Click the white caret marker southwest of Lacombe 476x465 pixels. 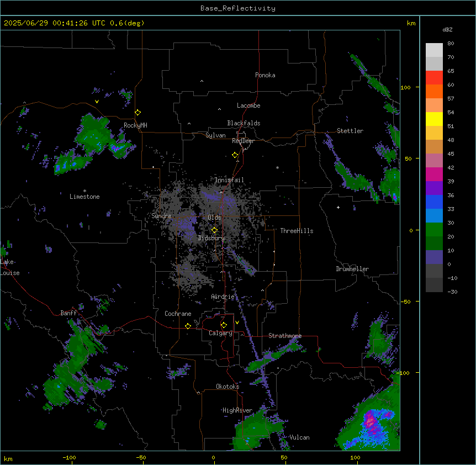219,109
